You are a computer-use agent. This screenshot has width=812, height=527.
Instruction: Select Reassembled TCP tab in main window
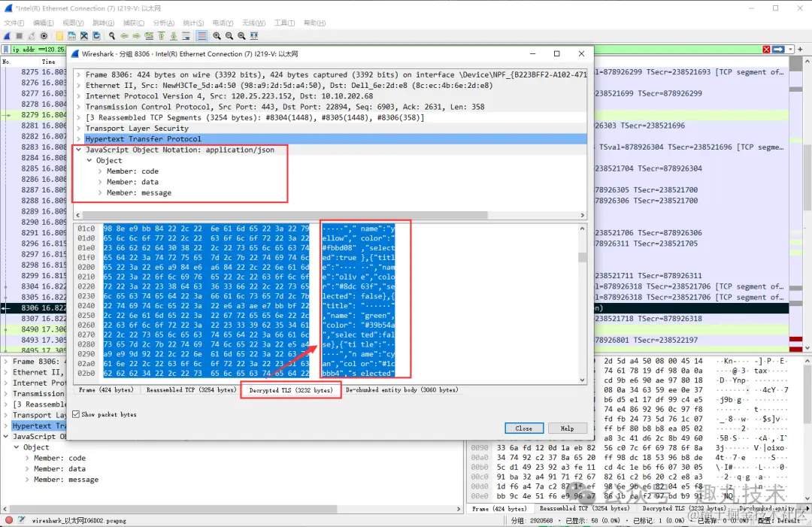pos(583,509)
